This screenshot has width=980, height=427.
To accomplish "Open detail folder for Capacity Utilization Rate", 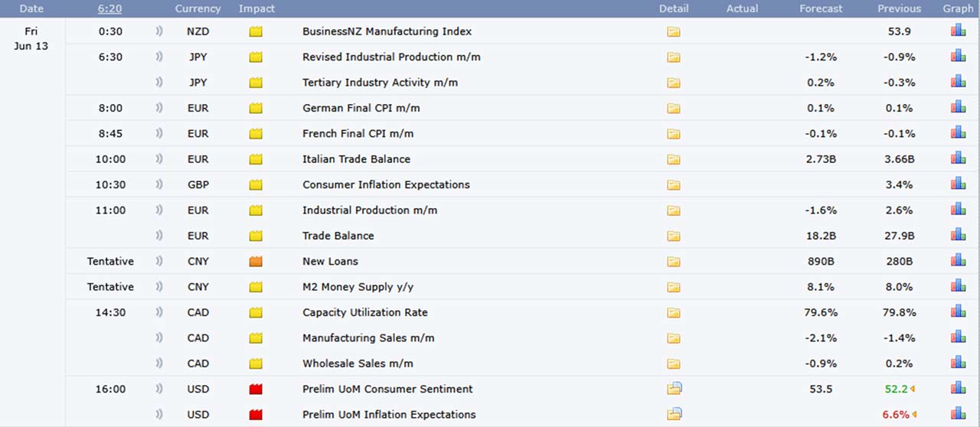I will pos(673,313).
